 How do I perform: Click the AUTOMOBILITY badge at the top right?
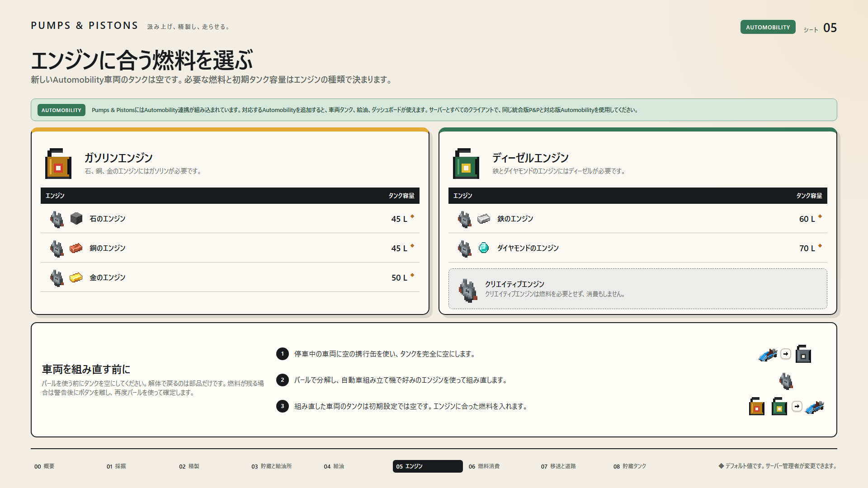coord(768,27)
